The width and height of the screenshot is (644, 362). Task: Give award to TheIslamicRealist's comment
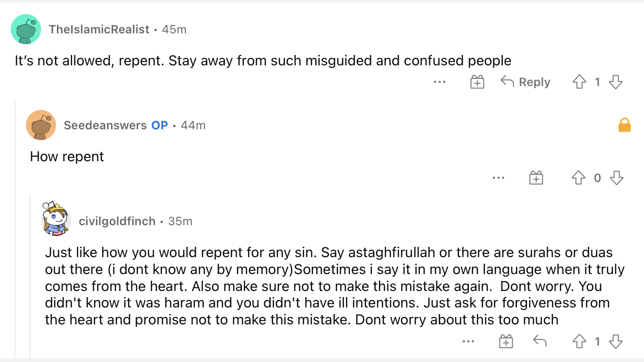477,82
